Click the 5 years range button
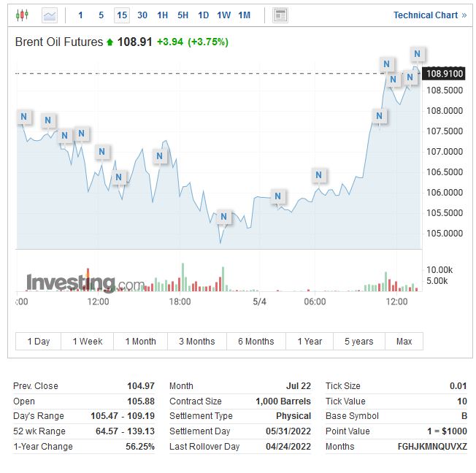The height and width of the screenshot is (473, 476). tap(358, 342)
